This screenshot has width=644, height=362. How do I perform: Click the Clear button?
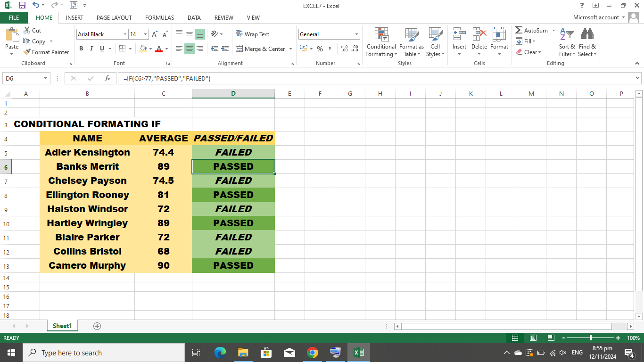528,52
